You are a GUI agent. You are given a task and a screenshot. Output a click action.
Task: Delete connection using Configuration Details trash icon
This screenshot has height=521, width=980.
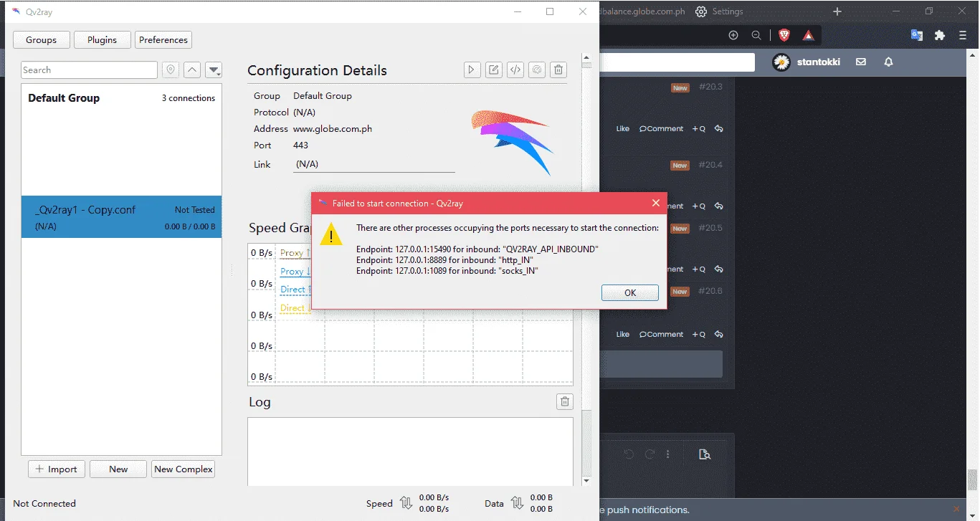pos(558,70)
